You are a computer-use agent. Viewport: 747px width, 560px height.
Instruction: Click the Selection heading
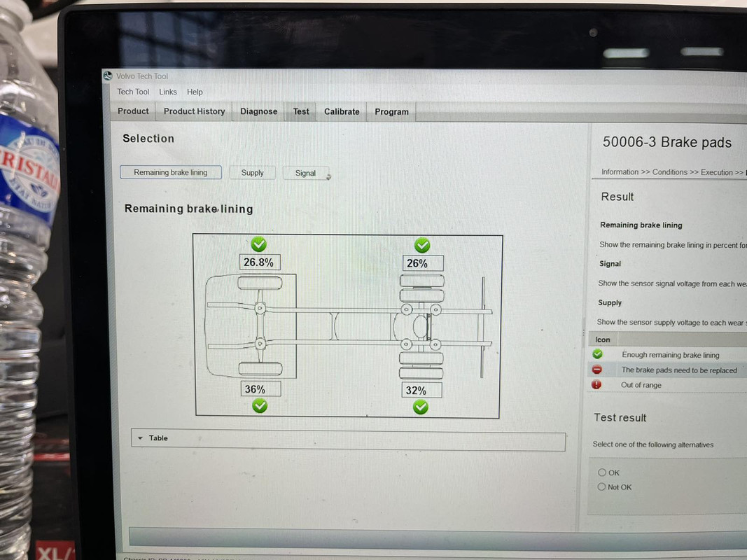(x=148, y=139)
